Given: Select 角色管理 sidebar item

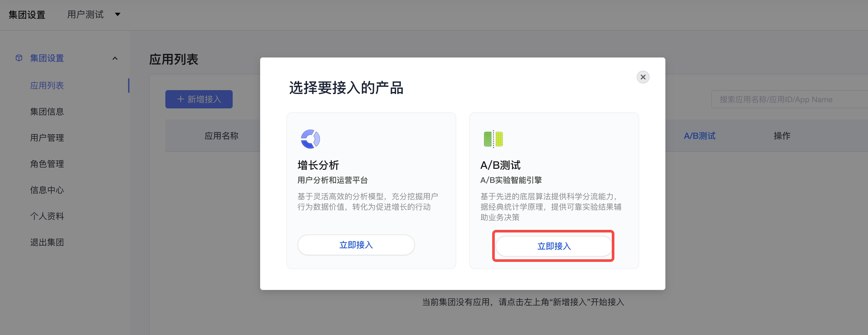Looking at the screenshot, I should 47,164.
